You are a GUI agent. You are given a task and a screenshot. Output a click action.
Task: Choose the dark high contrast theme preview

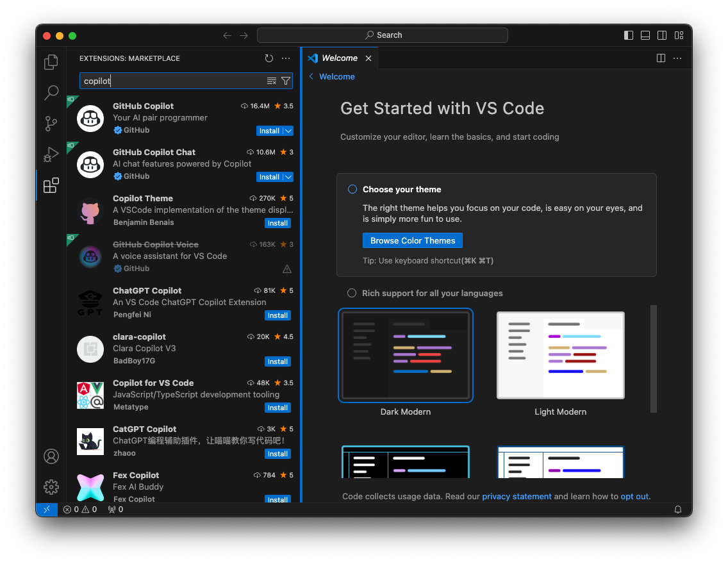(x=405, y=462)
